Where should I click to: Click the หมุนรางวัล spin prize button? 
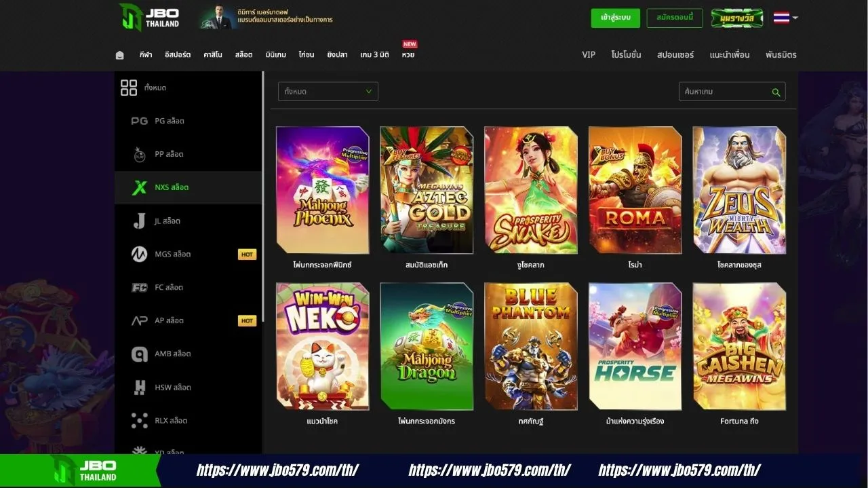pos(737,18)
